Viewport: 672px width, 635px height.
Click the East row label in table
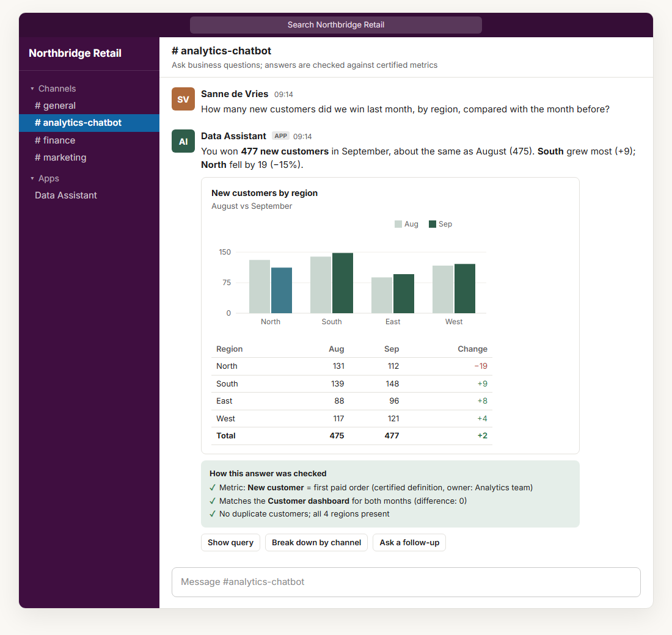[x=224, y=401]
